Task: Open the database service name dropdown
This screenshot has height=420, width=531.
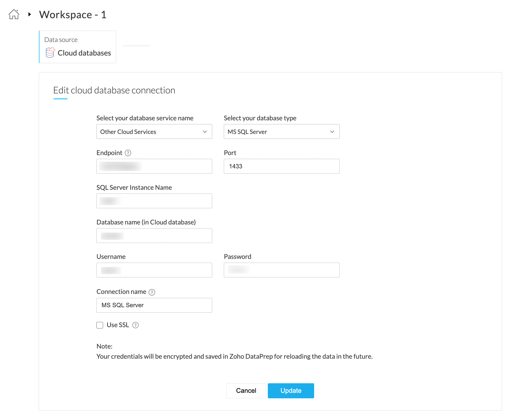Action: point(154,132)
